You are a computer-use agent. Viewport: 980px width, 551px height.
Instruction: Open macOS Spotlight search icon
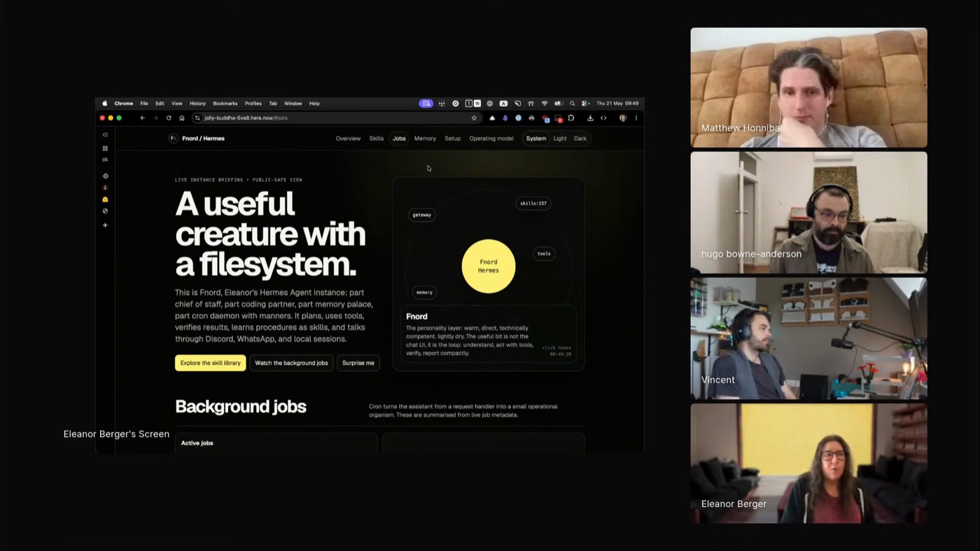click(x=572, y=104)
